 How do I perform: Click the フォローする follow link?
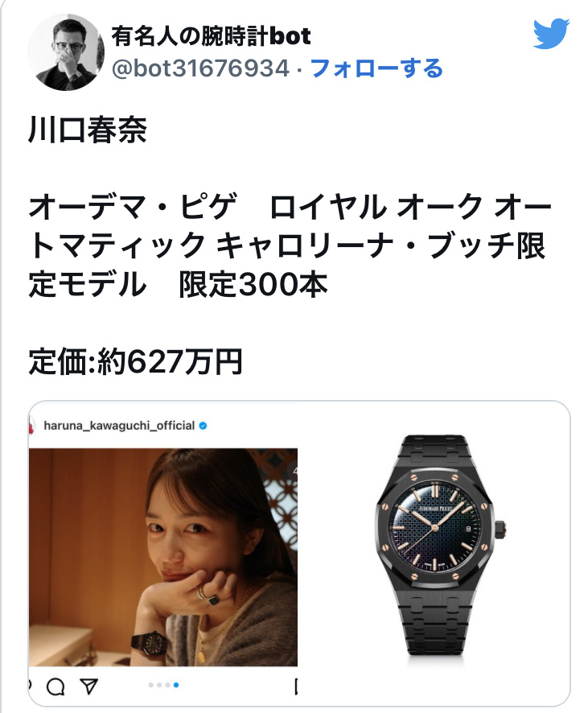point(376,68)
